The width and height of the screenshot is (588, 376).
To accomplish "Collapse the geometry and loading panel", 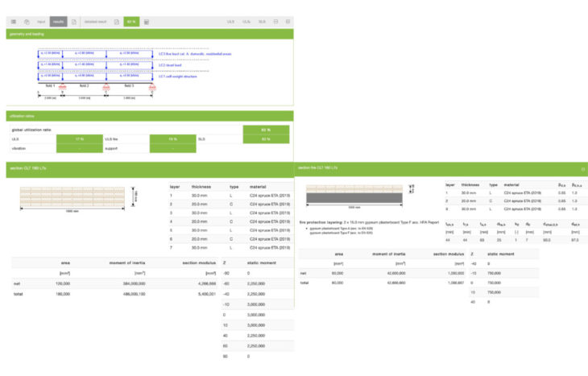I will 147,35.
